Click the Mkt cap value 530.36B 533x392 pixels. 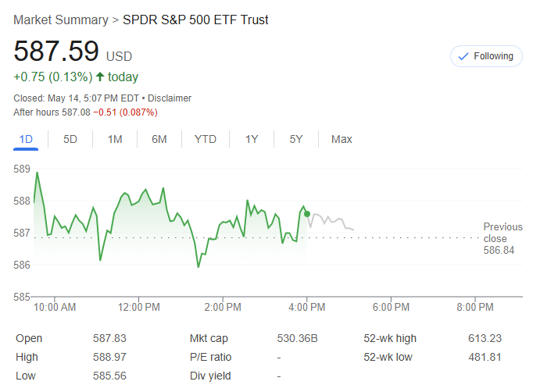(x=296, y=338)
